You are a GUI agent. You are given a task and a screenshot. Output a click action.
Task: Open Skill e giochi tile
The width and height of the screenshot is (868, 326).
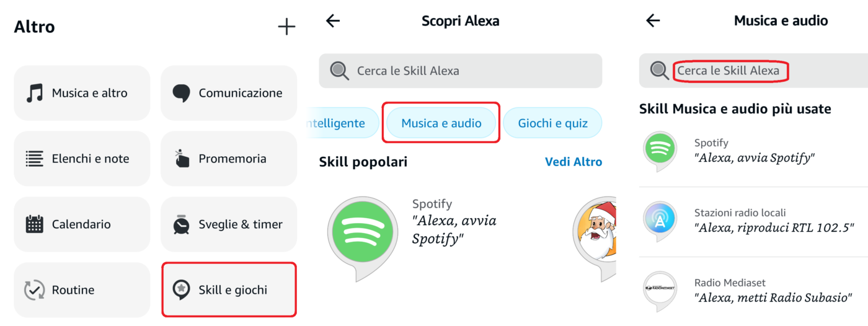coord(229,290)
